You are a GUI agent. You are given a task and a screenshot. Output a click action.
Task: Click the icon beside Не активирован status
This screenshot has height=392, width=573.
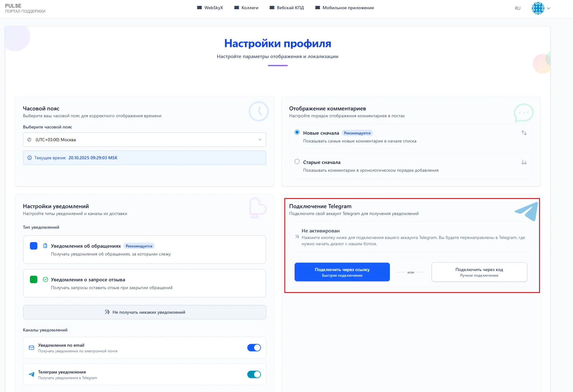[297, 237]
